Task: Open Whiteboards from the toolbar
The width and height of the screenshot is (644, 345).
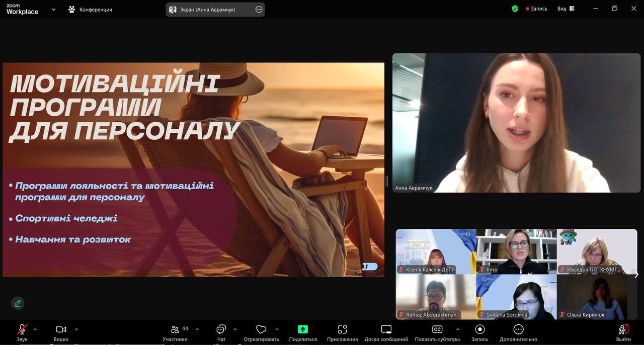Action: point(386,330)
